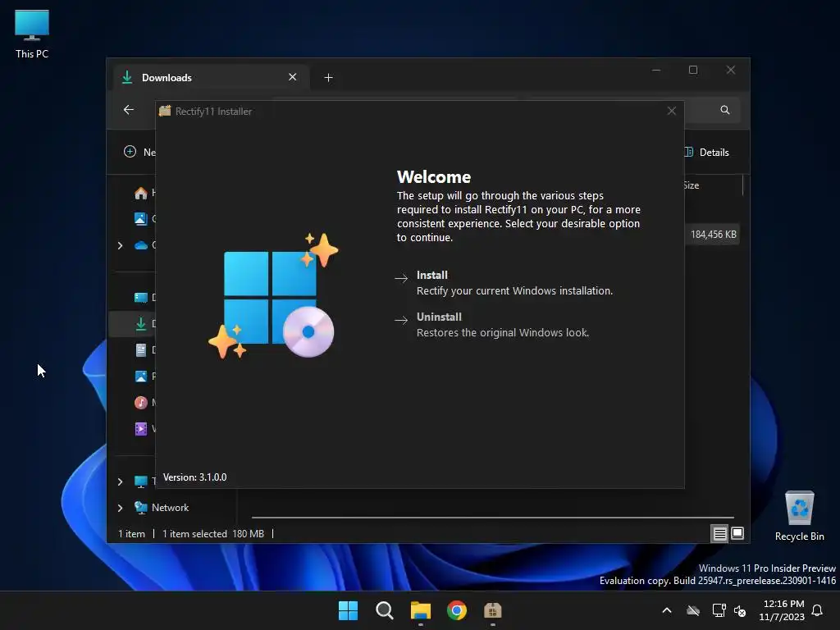Expand the OneDrive tree node
840x630 pixels.
click(x=120, y=245)
